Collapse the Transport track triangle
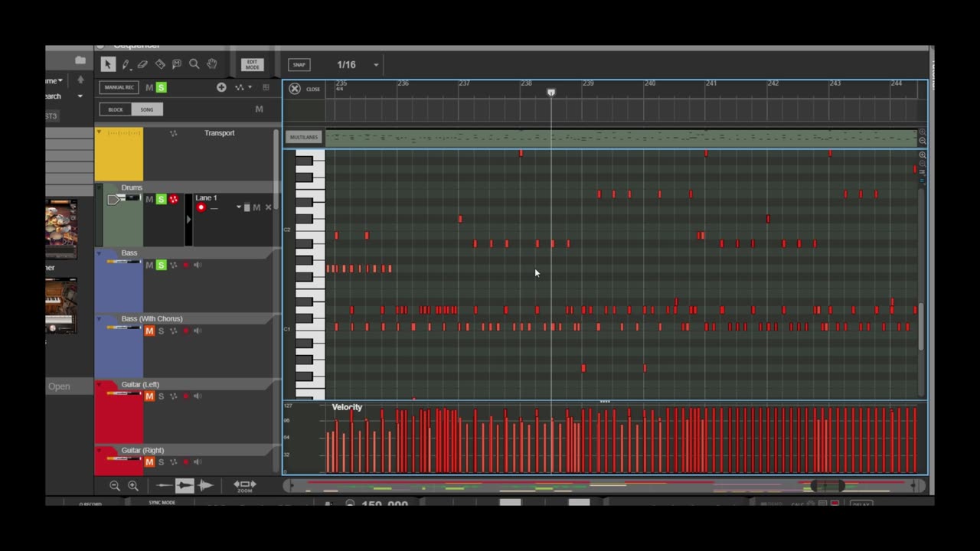The image size is (980, 551). coord(99,132)
